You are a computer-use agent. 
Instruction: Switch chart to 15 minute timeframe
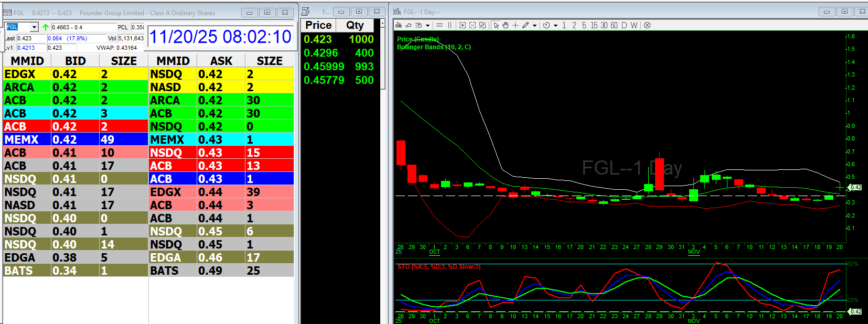pyautogui.click(x=594, y=25)
